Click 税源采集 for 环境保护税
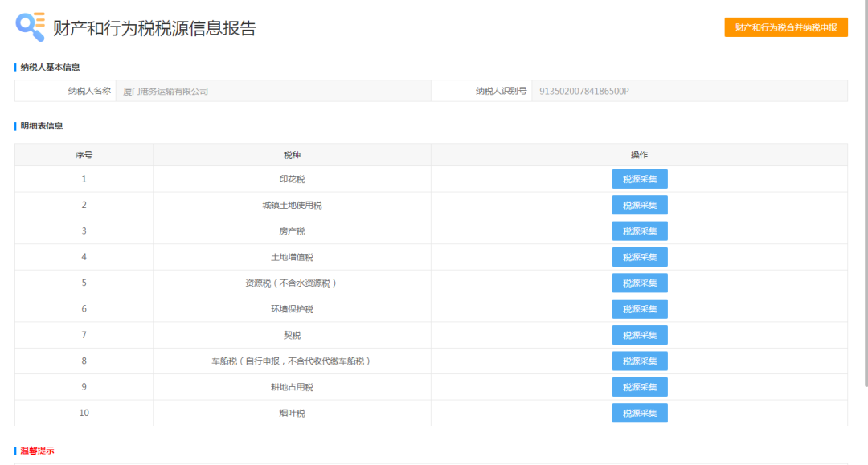 640,309
